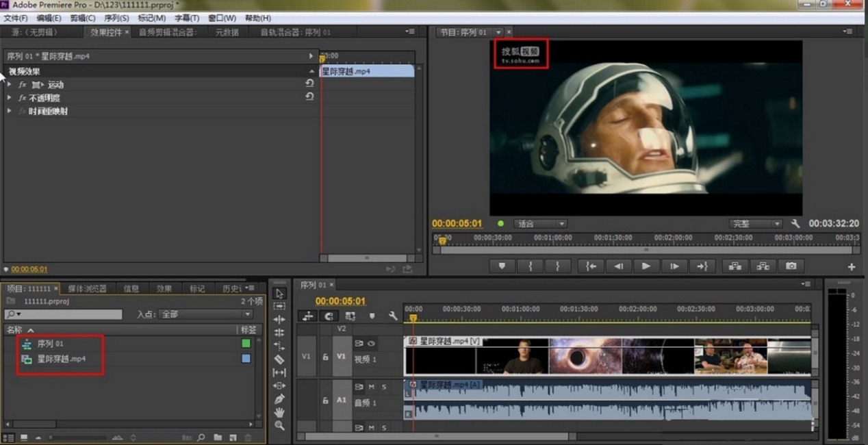Reset the 不透明度 effect
The height and width of the screenshot is (445, 868).
[309, 97]
